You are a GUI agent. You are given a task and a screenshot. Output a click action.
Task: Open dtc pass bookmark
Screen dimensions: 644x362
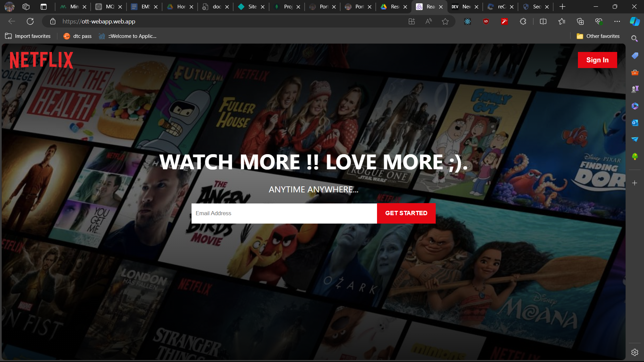coord(77,36)
